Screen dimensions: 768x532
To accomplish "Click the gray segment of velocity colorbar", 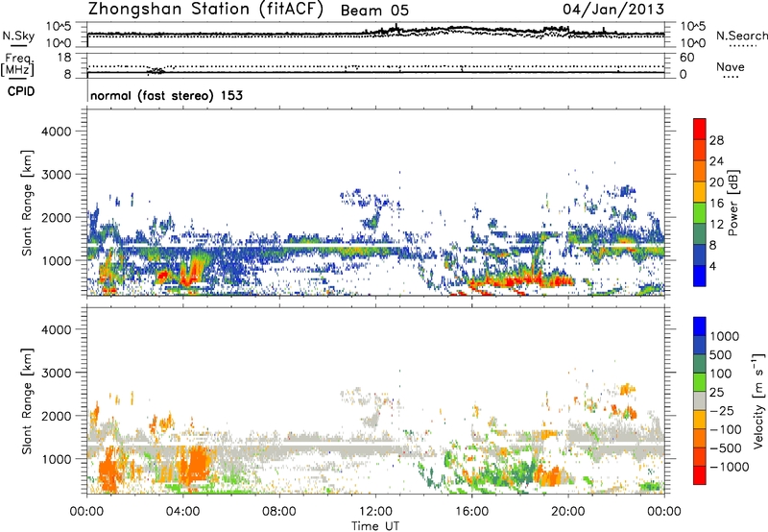I will (x=700, y=401).
